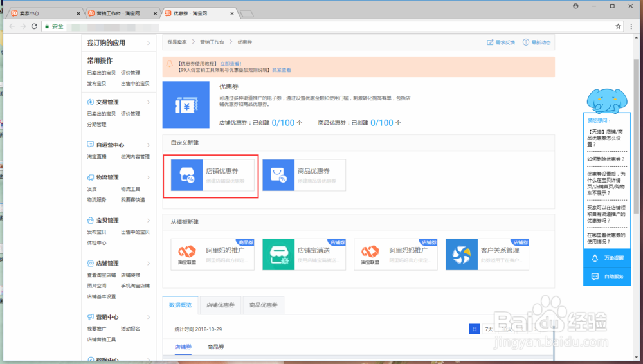643x364 pixels.
Task: Select the 商品券 sub-tab
Action: coord(215,347)
